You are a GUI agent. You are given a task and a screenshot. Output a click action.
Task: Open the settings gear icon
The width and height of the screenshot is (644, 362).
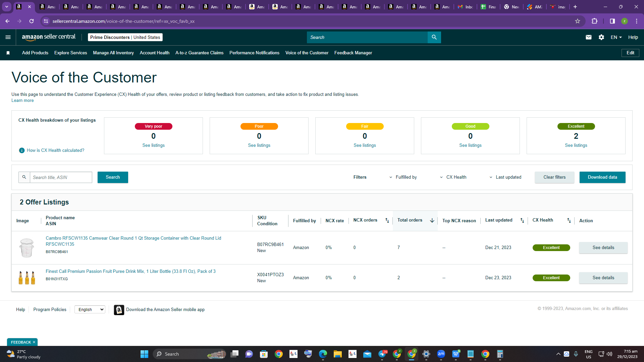tap(601, 37)
